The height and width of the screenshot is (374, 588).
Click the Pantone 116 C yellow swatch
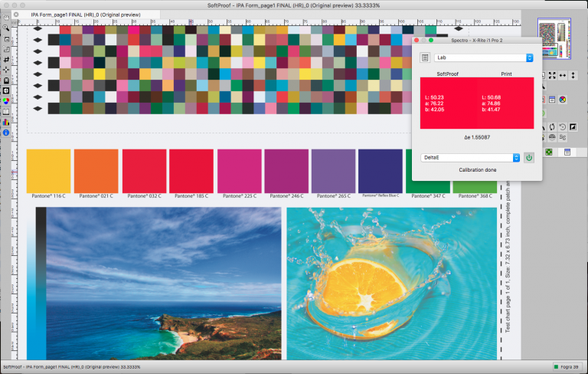(x=49, y=171)
